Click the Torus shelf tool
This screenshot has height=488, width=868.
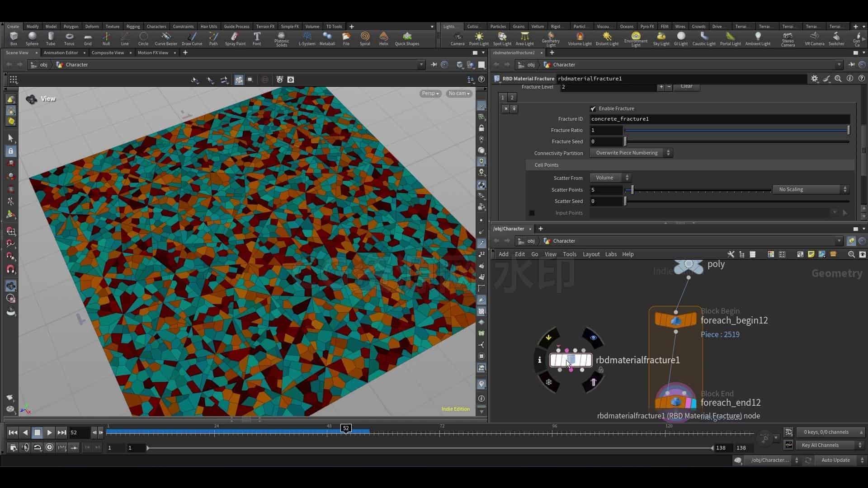69,38
